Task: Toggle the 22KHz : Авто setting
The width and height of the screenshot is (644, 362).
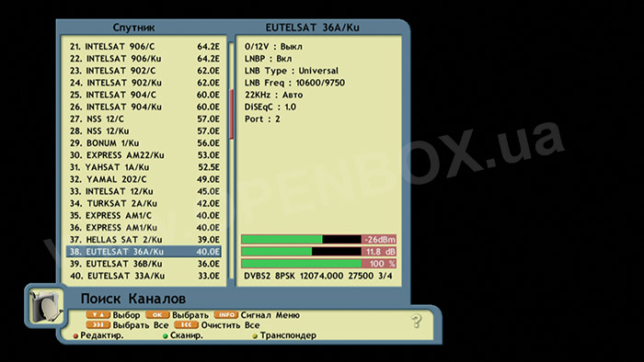Action: pyautogui.click(x=274, y=95)
